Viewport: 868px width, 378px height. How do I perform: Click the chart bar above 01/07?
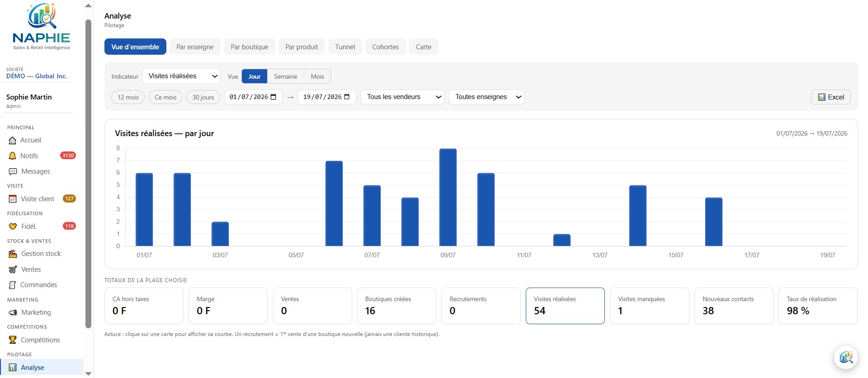(x=144, y=210)
